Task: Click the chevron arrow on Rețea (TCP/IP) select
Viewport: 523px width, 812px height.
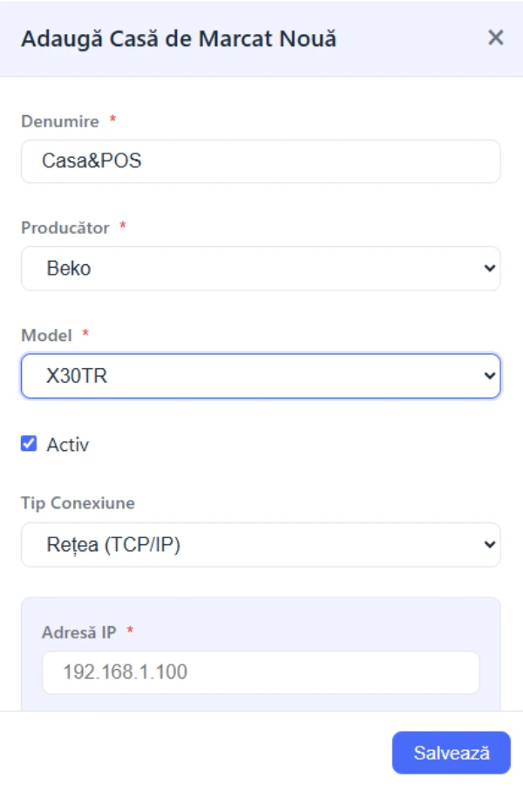Action: point(488,545)
